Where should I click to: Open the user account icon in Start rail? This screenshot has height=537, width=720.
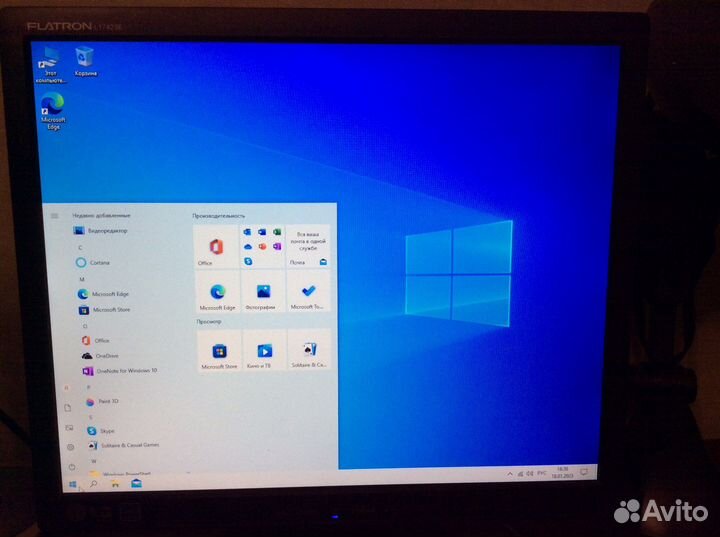[x=67, y=388]
